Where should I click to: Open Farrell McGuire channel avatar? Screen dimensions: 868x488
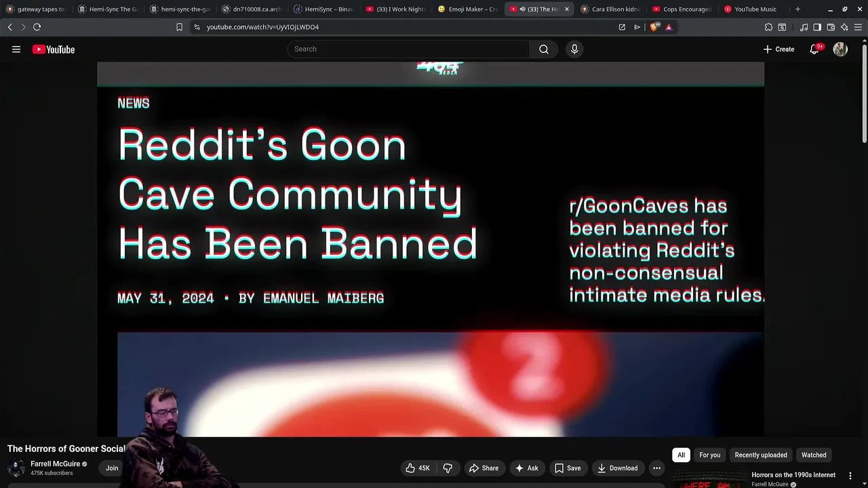16,468
